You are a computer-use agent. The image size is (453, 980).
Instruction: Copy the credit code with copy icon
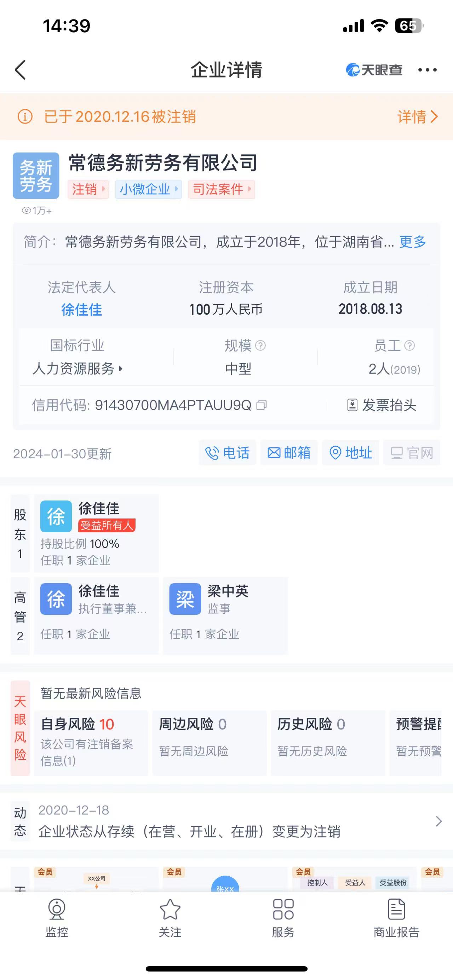tap(261, 405)
